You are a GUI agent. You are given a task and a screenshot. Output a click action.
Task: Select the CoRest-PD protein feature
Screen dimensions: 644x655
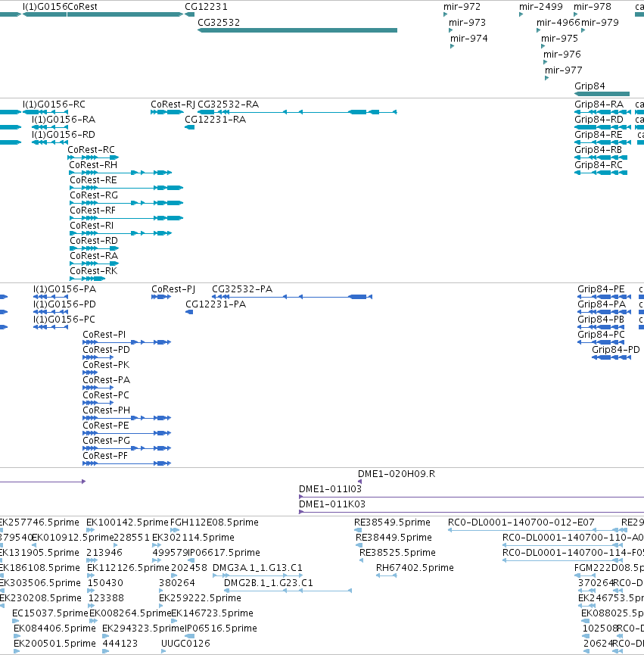pyautogui.click(x=98, y=357)
